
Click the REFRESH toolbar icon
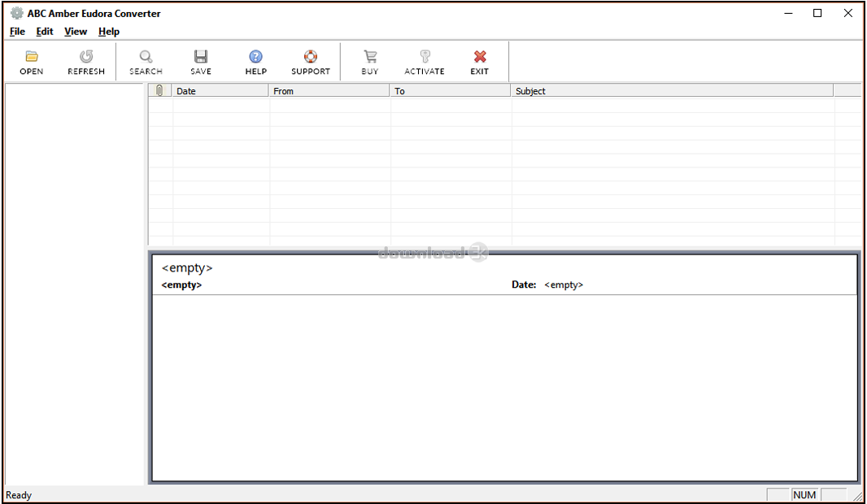(x=85, y=63)
